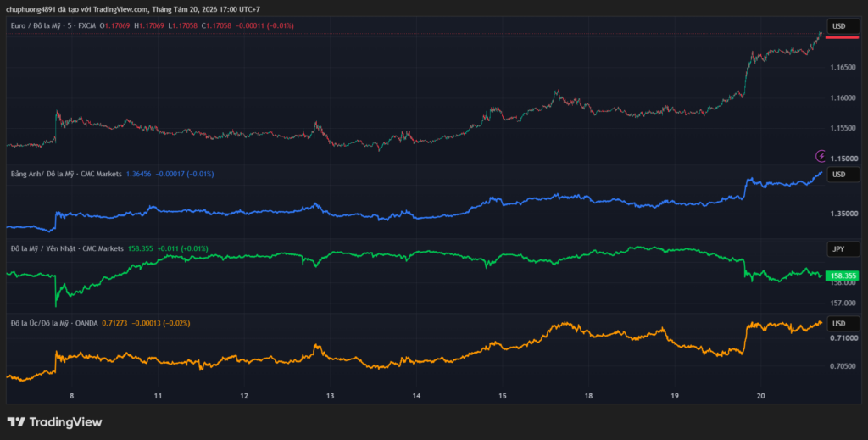Open the JPY currency selector
This screenshot has width=868, height=440.
[x=843, y=249]
